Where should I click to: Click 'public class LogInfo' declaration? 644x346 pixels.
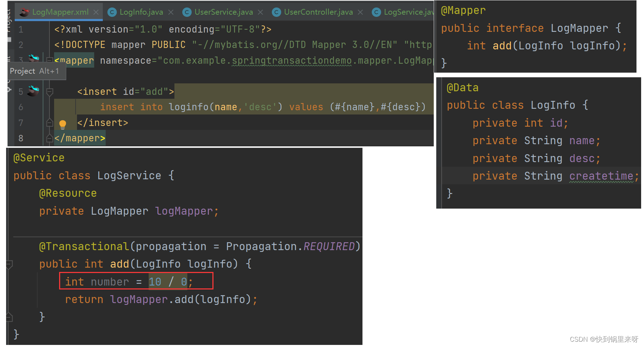point(517,105)
